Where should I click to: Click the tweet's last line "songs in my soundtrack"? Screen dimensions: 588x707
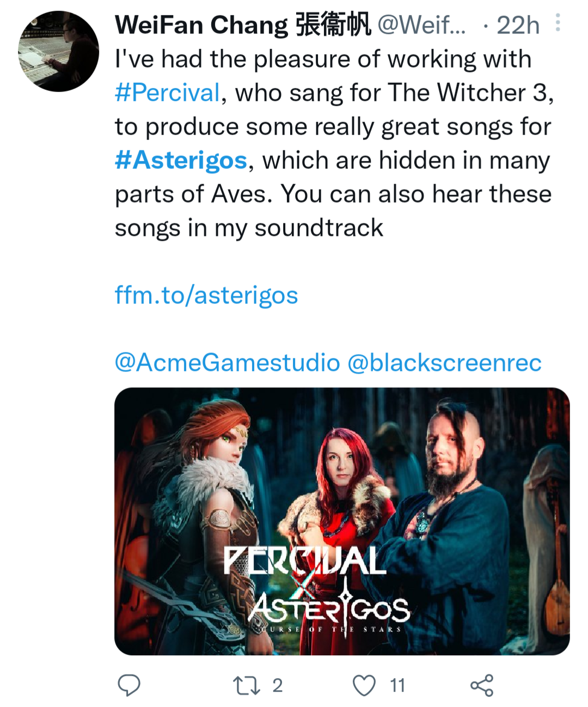click(x=249, y=228)
